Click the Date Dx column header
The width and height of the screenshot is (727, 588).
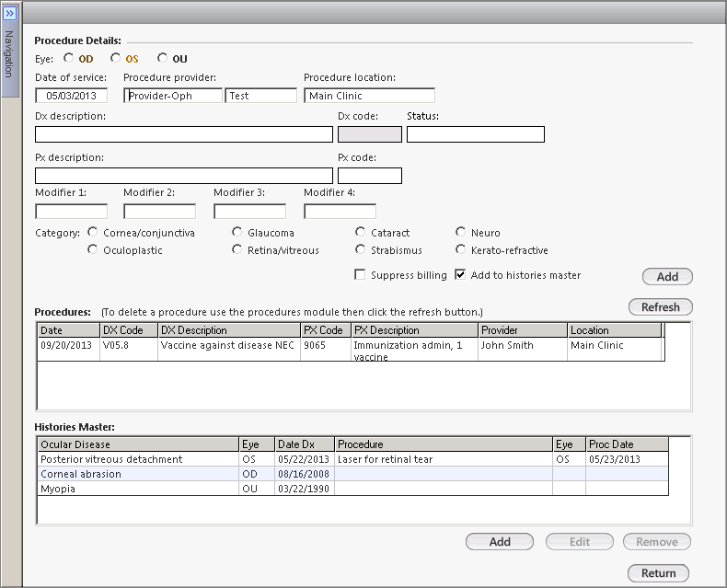point(305,444)
